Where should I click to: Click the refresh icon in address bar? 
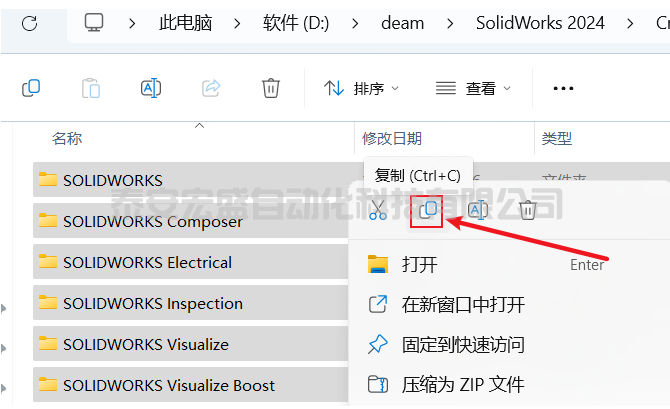[x=29, y=23]
